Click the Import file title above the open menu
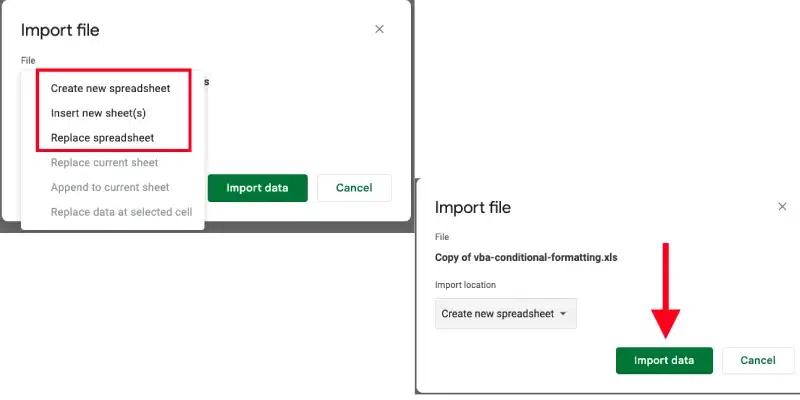Screen dimensions: 800x400 [x=60, y=31]
